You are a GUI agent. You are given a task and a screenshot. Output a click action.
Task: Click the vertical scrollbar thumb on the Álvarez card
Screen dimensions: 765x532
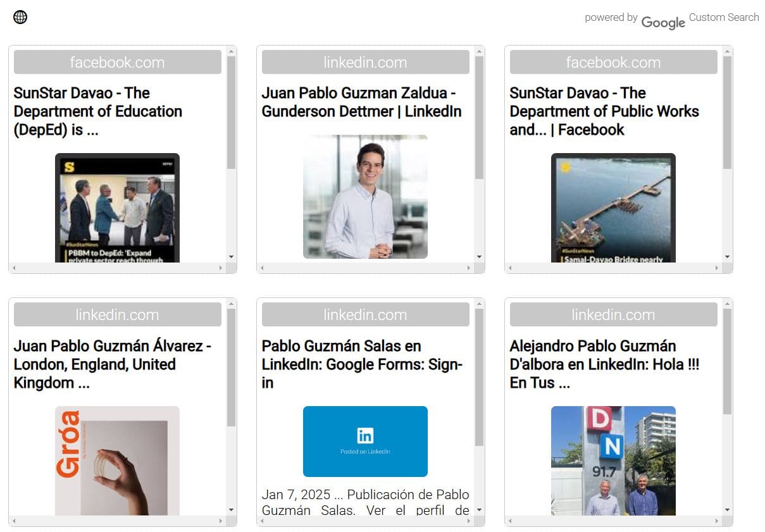[231, 368]
